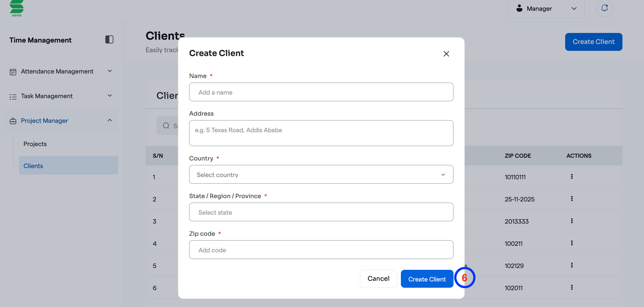Open Task Management menu
The width and height of the screenshot is (644, 307).
point(61,96)
